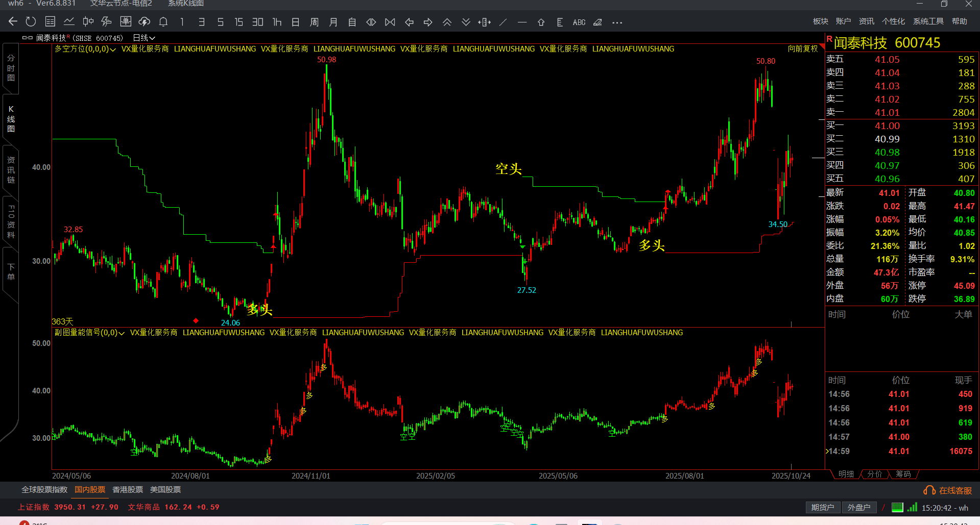980x525 pixels.
Task: Open the 个性化 menu
Action: [x=893, y=21]
